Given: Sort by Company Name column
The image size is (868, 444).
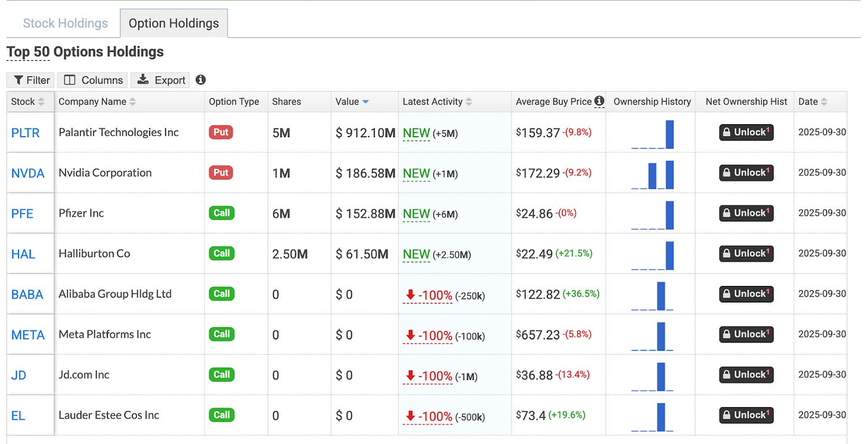Looking at the screenshot, I should click(x=97, y=101).
